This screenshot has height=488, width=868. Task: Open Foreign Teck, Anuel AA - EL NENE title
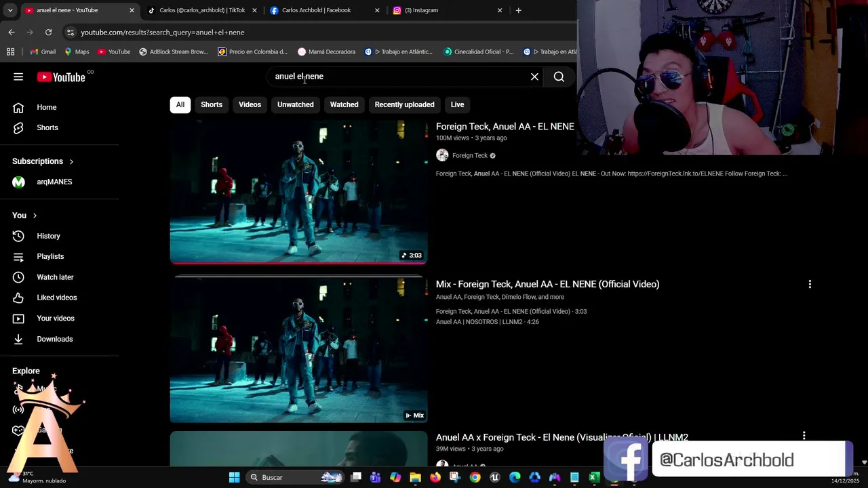click(505, 127)
